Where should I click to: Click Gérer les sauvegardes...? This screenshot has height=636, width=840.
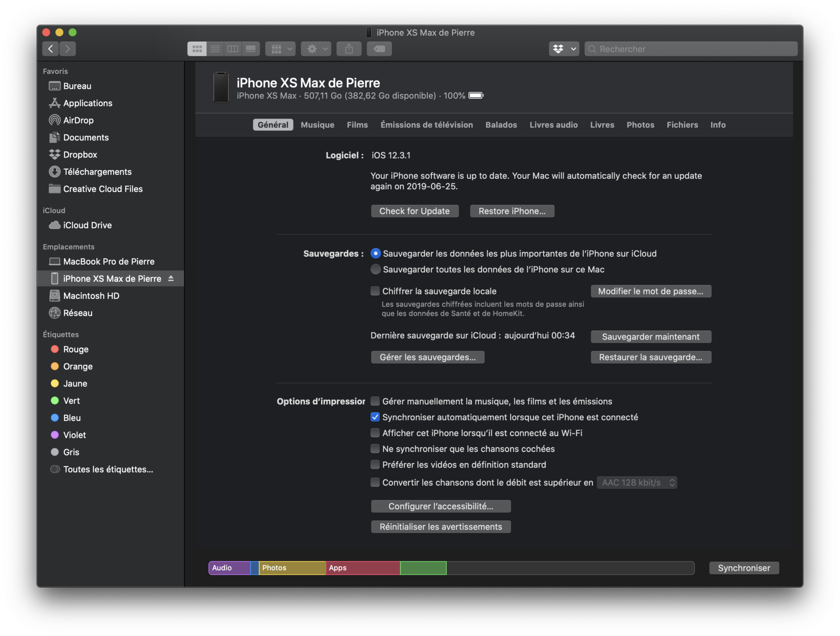[x=428, y=357]
